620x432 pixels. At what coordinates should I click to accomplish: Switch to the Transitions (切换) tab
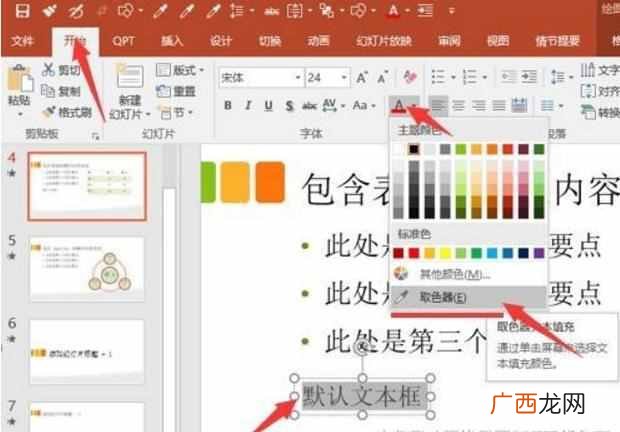pyautogui.click(x=270, y=41)
